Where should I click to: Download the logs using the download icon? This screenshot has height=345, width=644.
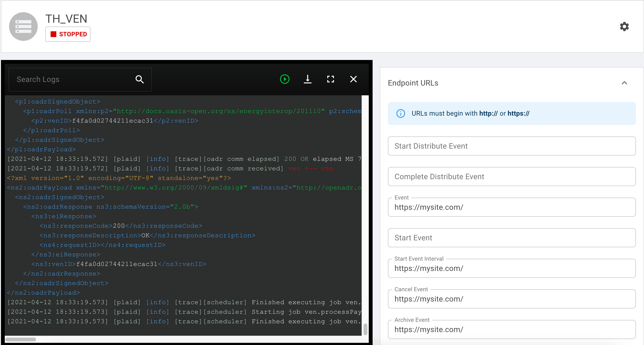307,79
